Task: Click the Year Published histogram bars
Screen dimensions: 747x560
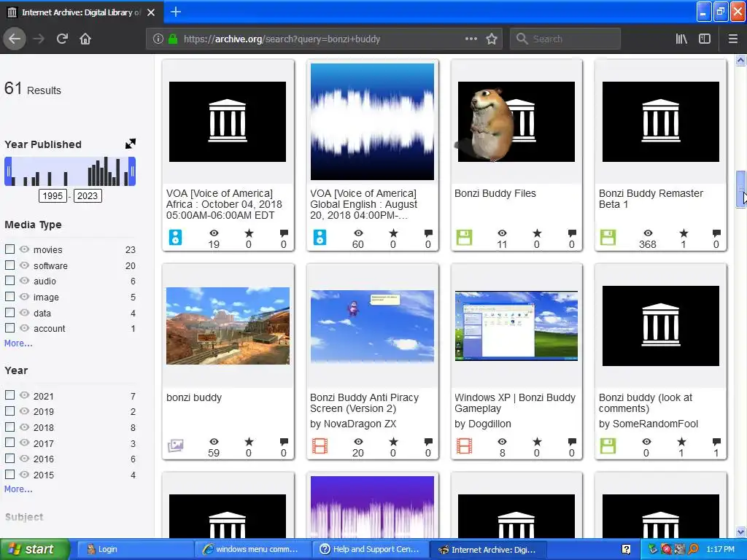Action: click(x=70, y=171)
